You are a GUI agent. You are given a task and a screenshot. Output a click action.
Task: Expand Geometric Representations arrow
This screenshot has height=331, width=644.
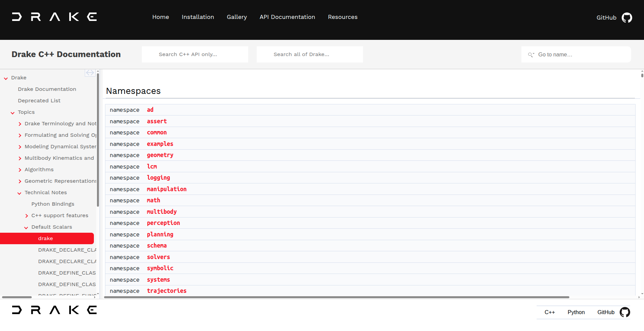tap(20, 181)
